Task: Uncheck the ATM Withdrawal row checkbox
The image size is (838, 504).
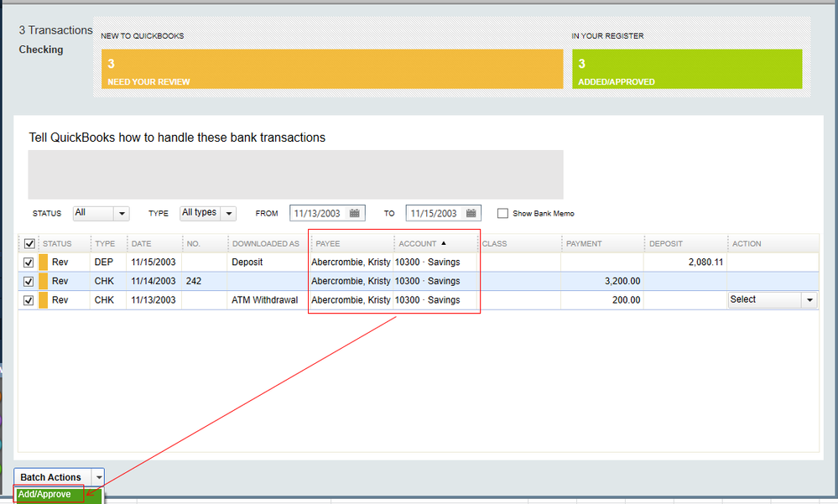Action: pos(29,300)
